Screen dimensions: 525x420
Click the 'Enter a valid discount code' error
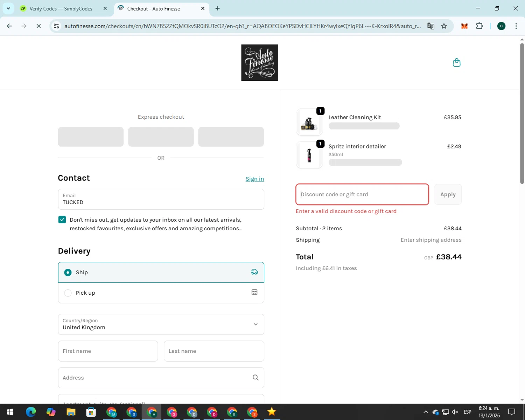(346, 211)
